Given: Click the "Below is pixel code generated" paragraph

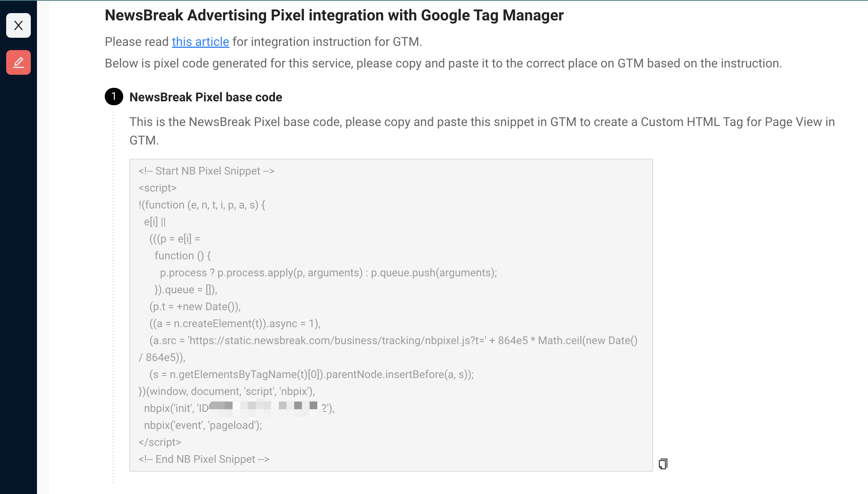Looking at the screenshot, I should [x=443, y=63].
